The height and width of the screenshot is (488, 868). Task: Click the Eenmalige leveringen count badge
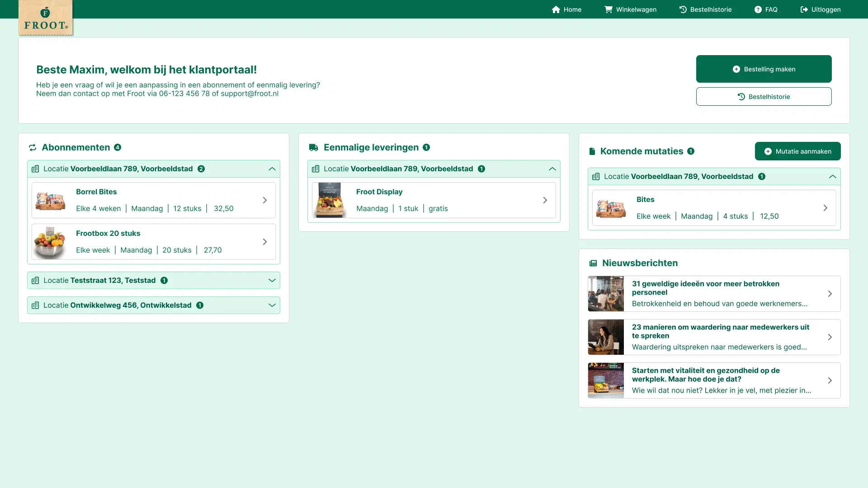pyautogui.click(x=426, y=148)
